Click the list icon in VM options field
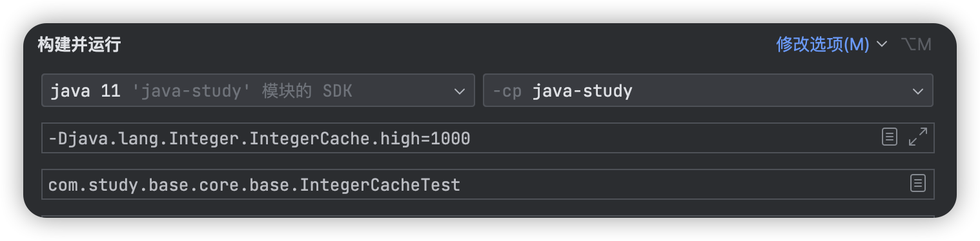This screenshot has height=241, width=980. point(890,137)
